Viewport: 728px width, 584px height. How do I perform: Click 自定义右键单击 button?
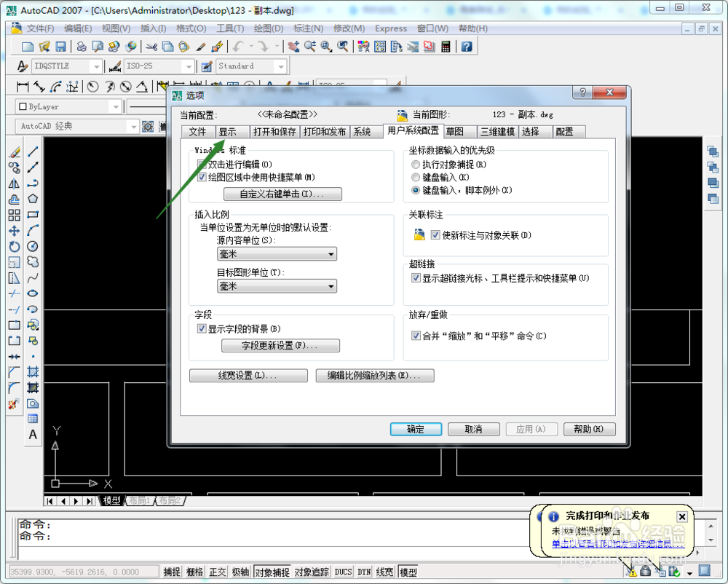[x=282, y=194]
